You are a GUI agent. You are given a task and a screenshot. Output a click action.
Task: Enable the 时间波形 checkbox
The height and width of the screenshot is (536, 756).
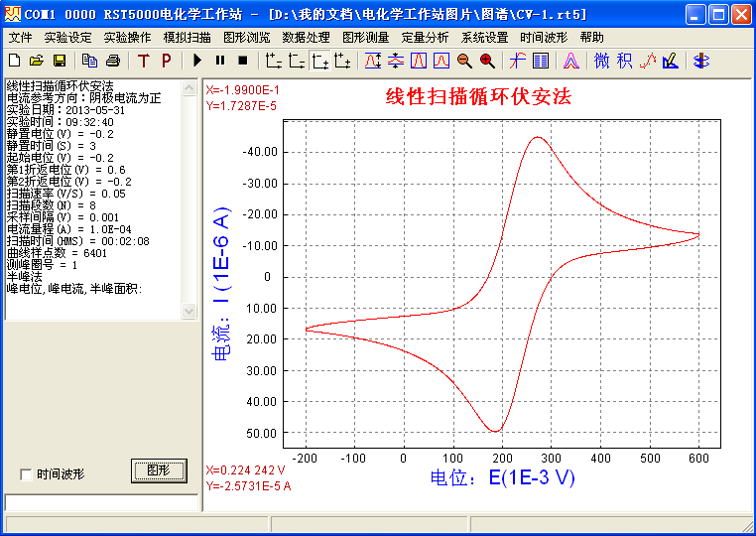26,474
